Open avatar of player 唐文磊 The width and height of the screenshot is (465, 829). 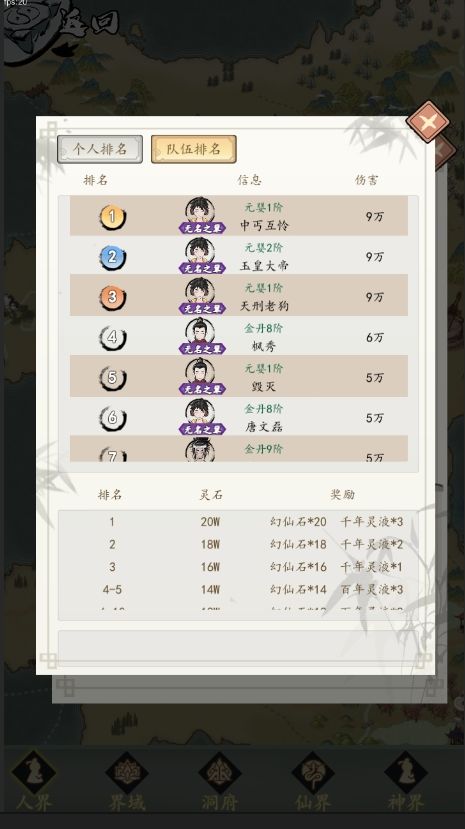(201, 416)
